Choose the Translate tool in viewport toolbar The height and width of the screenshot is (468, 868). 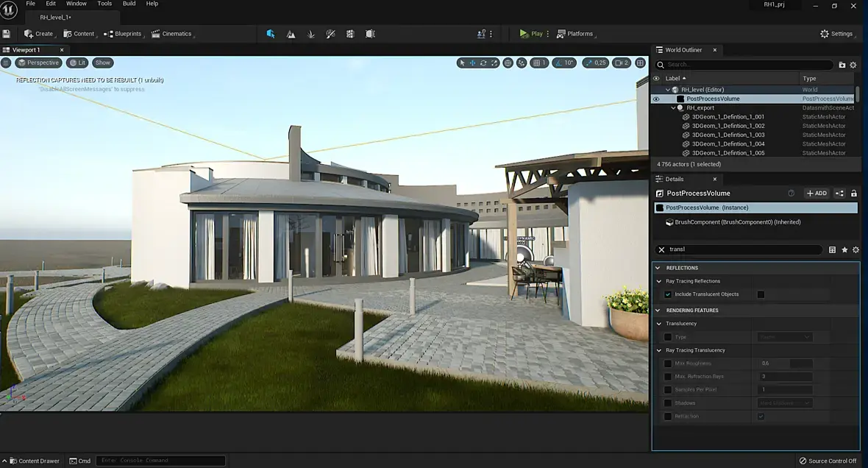pos(473,63)
